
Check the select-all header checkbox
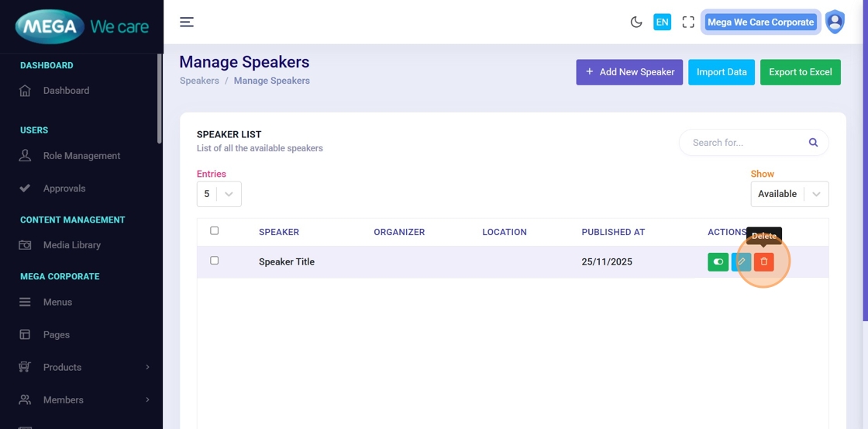[215, 230]
